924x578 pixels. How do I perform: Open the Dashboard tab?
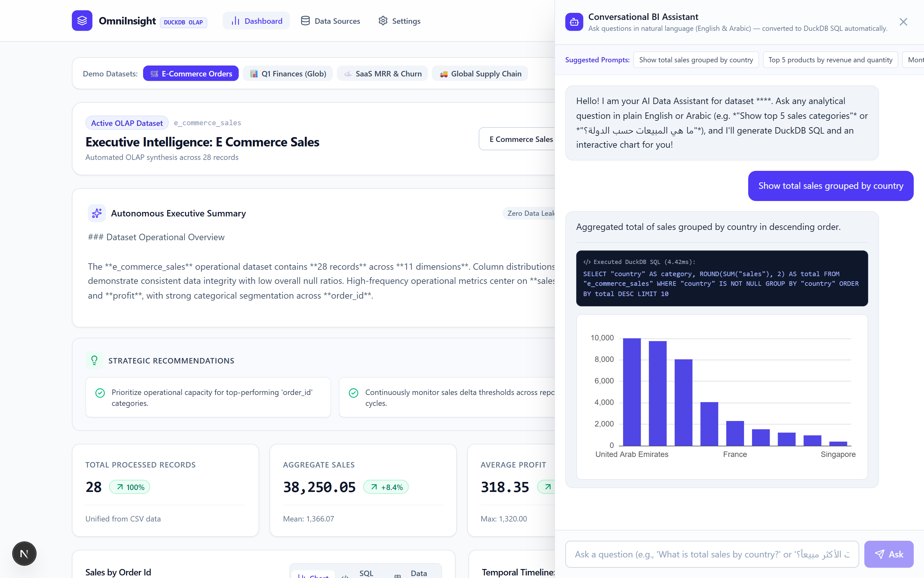[256, 21]
